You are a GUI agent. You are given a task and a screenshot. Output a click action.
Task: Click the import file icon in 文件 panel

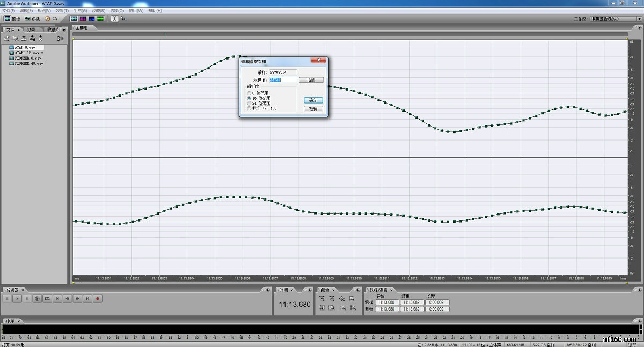[x=7, y=39]
